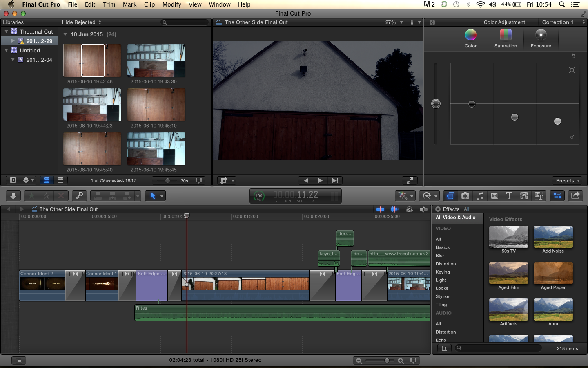
Task: Jump to next edit in viewer
Action: point(335,180)
